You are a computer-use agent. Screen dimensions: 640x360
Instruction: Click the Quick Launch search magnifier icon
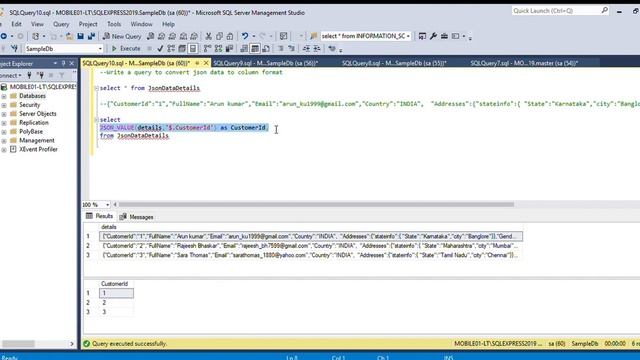[604, 11]
